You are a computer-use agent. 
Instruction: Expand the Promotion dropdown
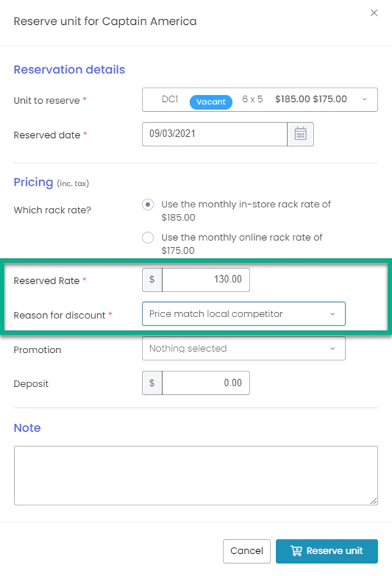(243, 349)
